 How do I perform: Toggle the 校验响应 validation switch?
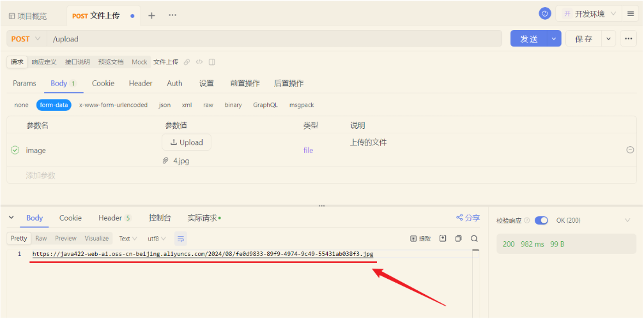click(541, 220)
